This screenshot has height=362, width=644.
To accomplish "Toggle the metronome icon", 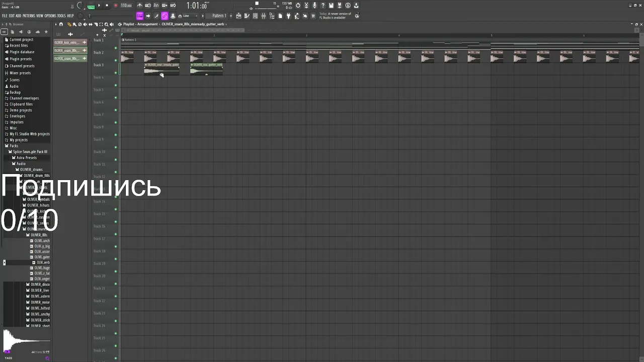I will click(x=139, y=6).
